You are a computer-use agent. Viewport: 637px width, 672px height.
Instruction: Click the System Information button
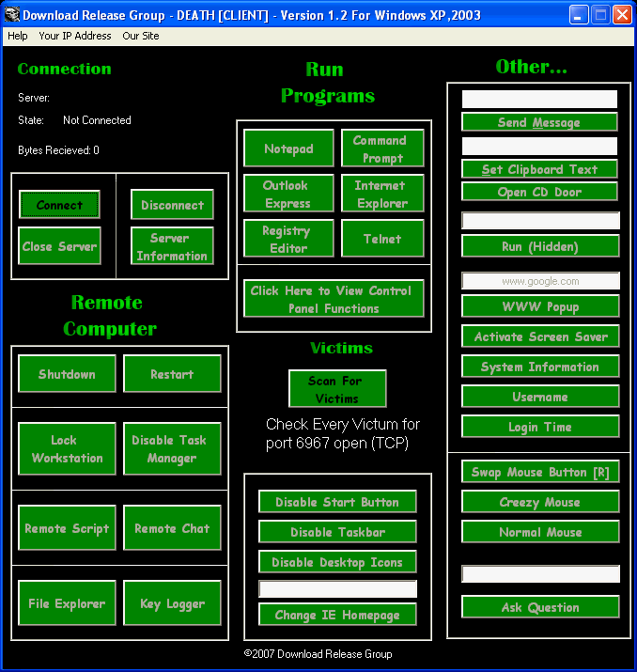click(x=540, y=367)
